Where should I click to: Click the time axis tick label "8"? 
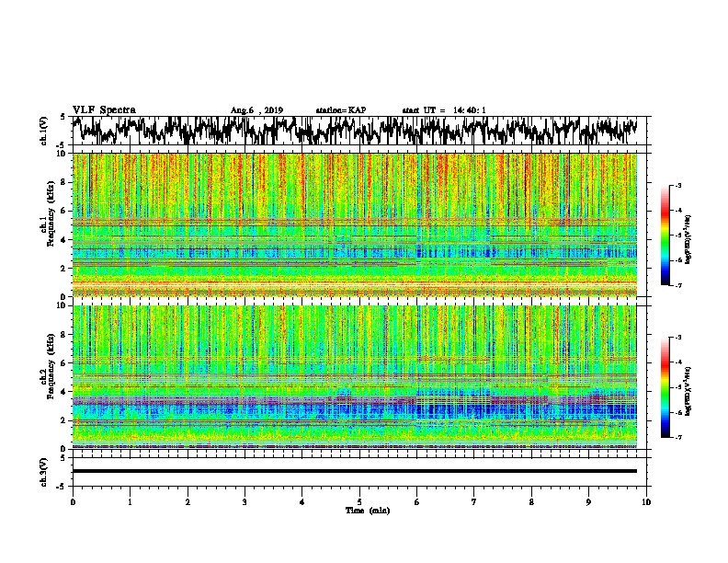531,502
